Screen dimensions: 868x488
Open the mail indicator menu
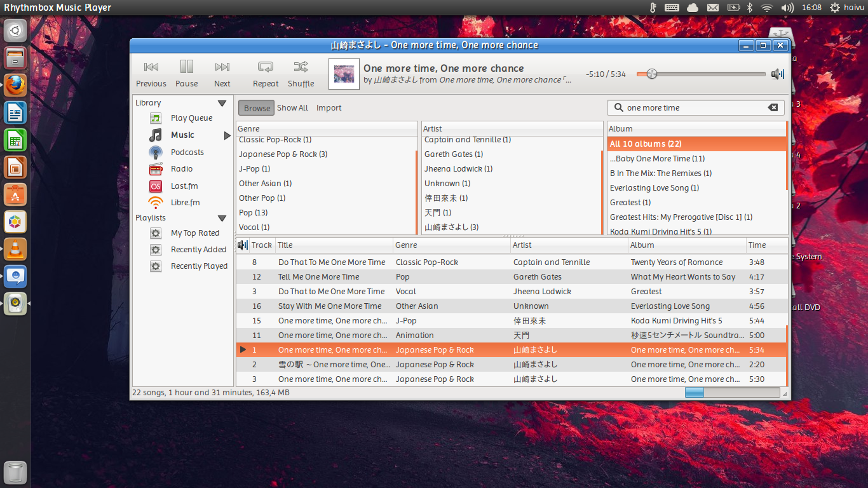tap(713, 8)
